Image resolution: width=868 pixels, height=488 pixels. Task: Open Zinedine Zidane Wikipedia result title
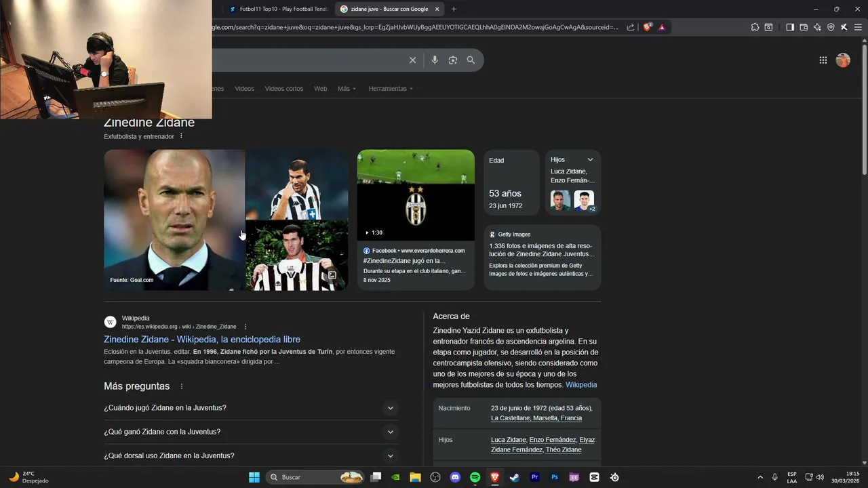(202, 340)
